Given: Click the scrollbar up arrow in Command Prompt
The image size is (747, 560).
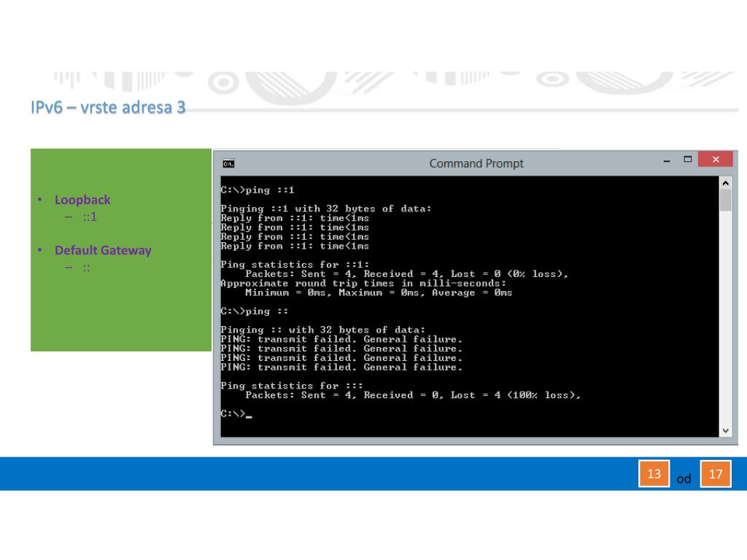Looking at the screenshot, I should [725, 183].
